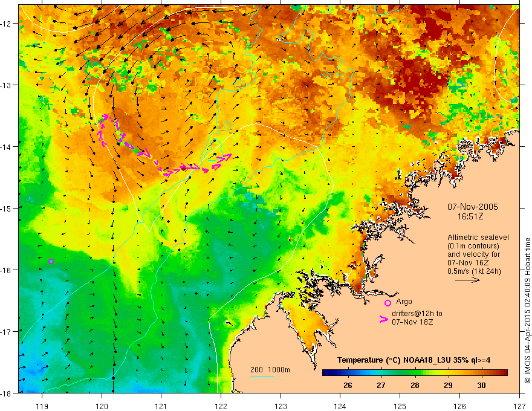
Task: Click the colorbar label '27'
Action: 381,385
